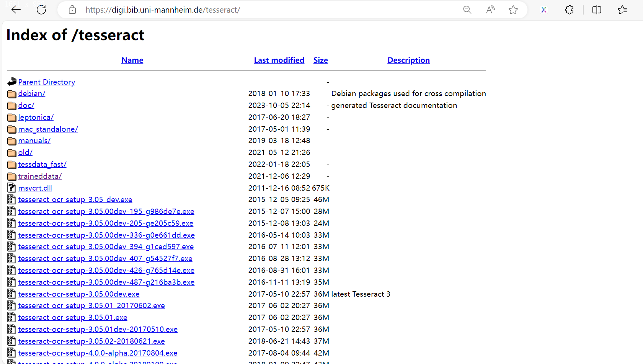Click the binary icon beside tesseract-ocr-setup-3.05.00dev.exe
The height and width of the screenshot is (364, 643).
tap(11, 294)
